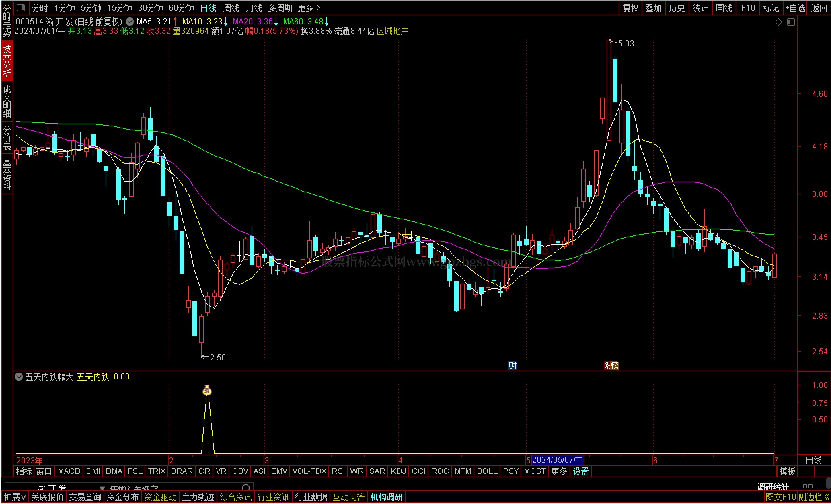Image resolution: width=831 pixels, height=504 pixels.
Task: Switch to the 30分钟 period
Action: [x=150, y=8]
